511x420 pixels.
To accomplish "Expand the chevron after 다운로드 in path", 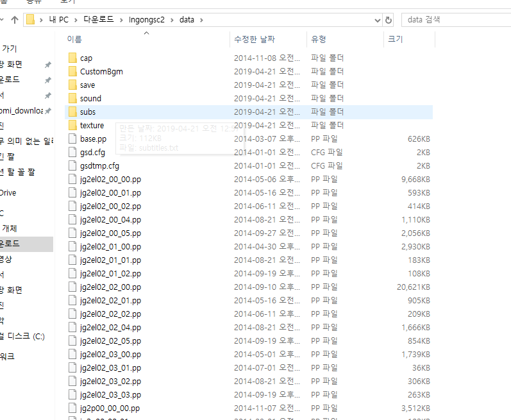I will point(121,21).
